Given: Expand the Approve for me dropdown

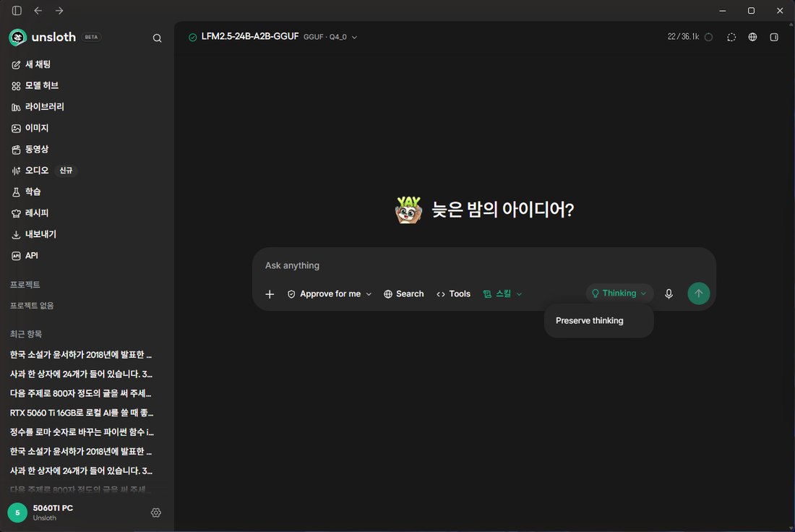Looking at the screenshot, I should (x=330, y=294).
